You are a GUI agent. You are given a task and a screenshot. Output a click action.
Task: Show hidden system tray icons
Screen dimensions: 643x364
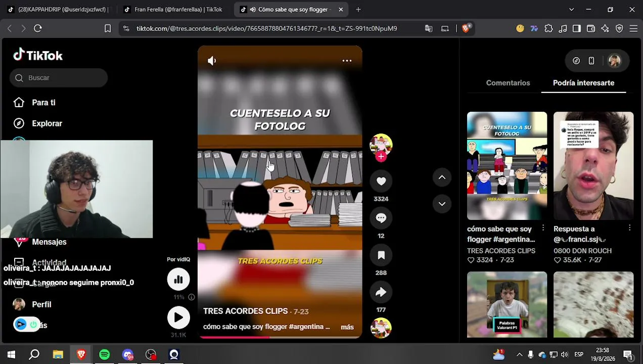(519, 354)
